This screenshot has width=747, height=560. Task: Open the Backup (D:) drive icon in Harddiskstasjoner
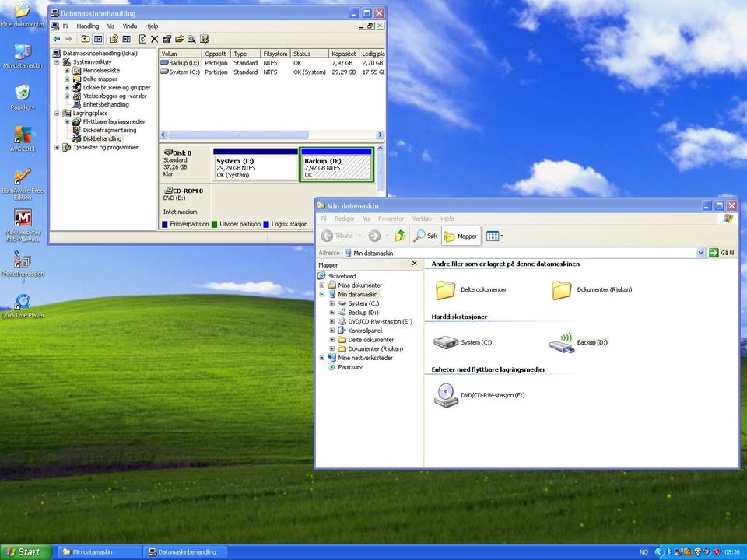point(563,342)
